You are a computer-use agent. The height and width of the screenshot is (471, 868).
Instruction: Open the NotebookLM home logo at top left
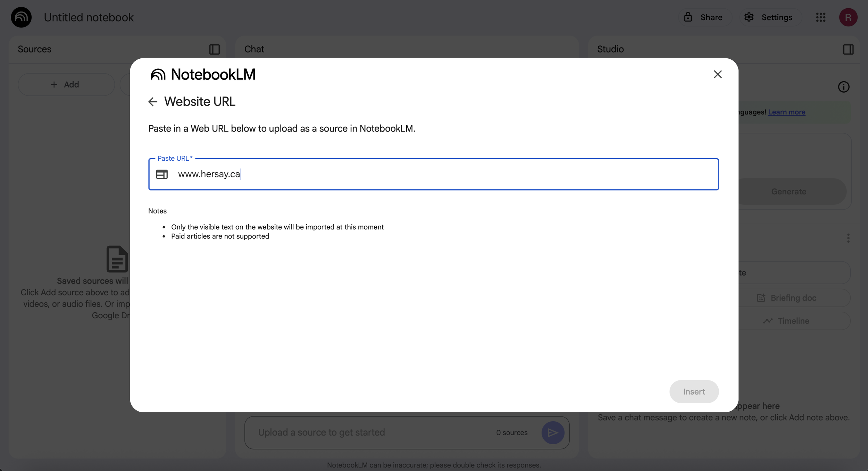click(21, 17)
